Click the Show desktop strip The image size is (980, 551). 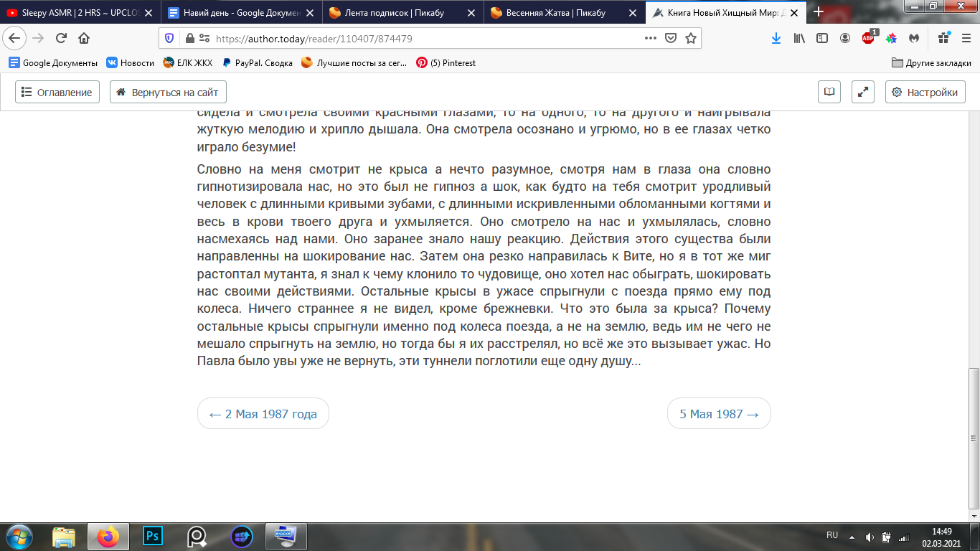[975, 537]
